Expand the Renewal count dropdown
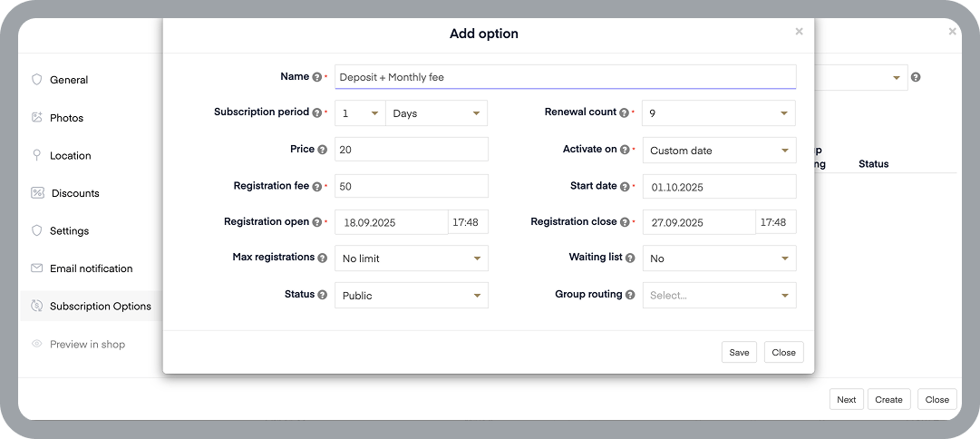980x439 pixels. pyautogui.click(x=719, y=113)
